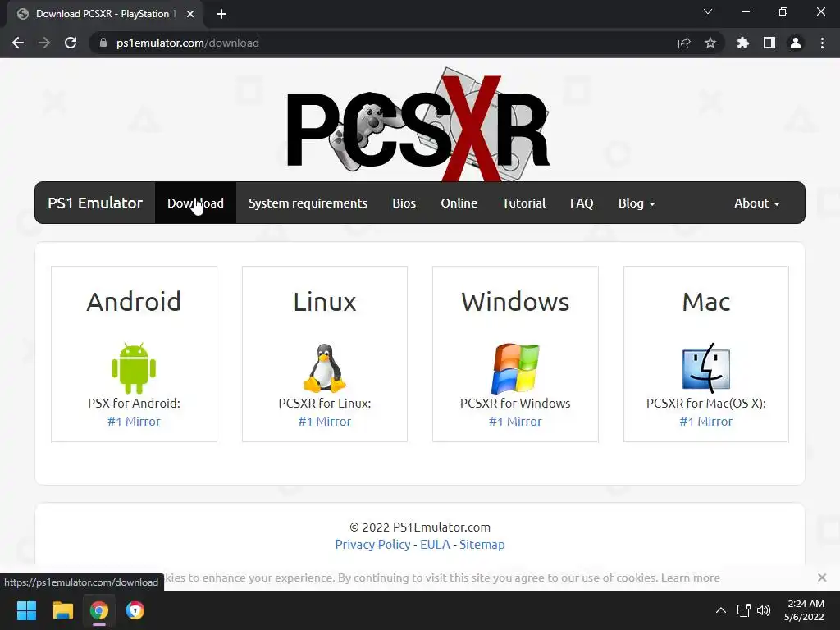Go to the Online menu item
Image resolution: width=840 pixels, height=630 pixels.
[459, 203]
